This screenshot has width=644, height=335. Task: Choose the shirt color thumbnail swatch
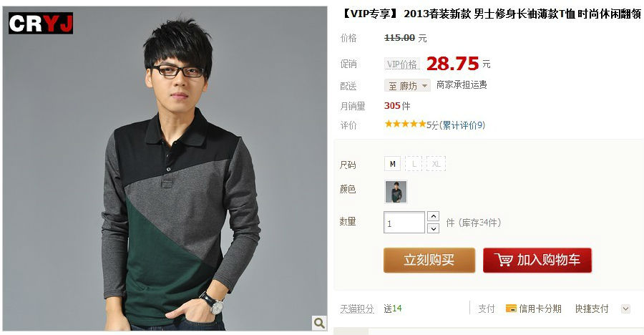[x=396, y=192]
